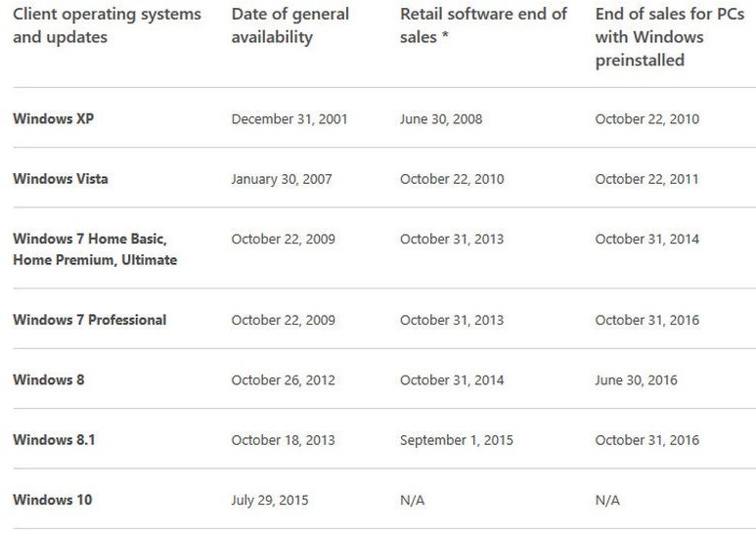756x533 pixels.
Task: Select the October 18, 2013 cell
Action: pyautogui.click(x=283, y=440)
